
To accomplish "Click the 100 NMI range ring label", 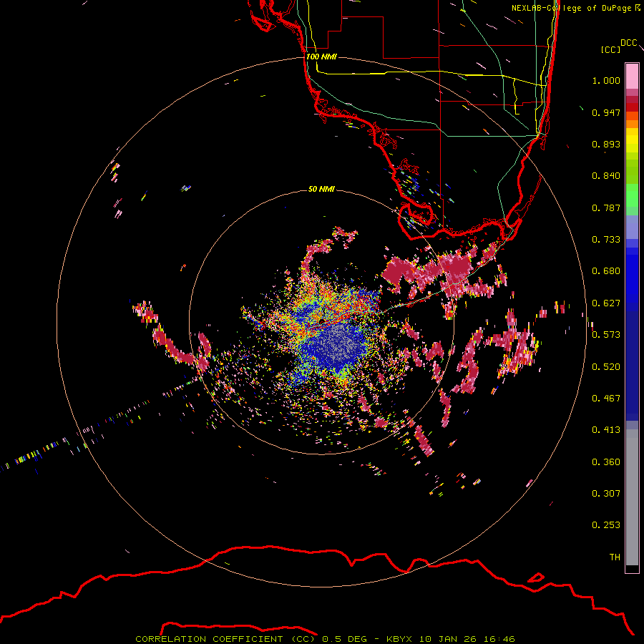I will coord(321,57).
